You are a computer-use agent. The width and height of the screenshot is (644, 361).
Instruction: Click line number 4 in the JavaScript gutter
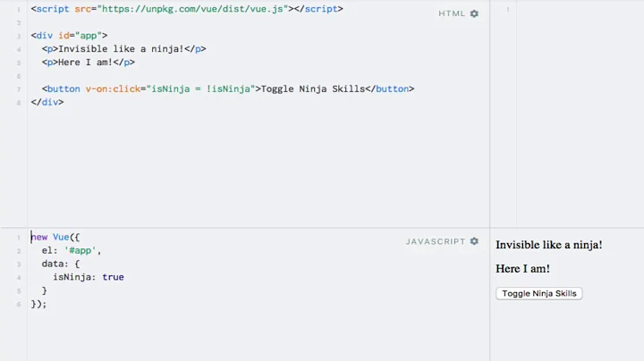[x=19, y=278]
